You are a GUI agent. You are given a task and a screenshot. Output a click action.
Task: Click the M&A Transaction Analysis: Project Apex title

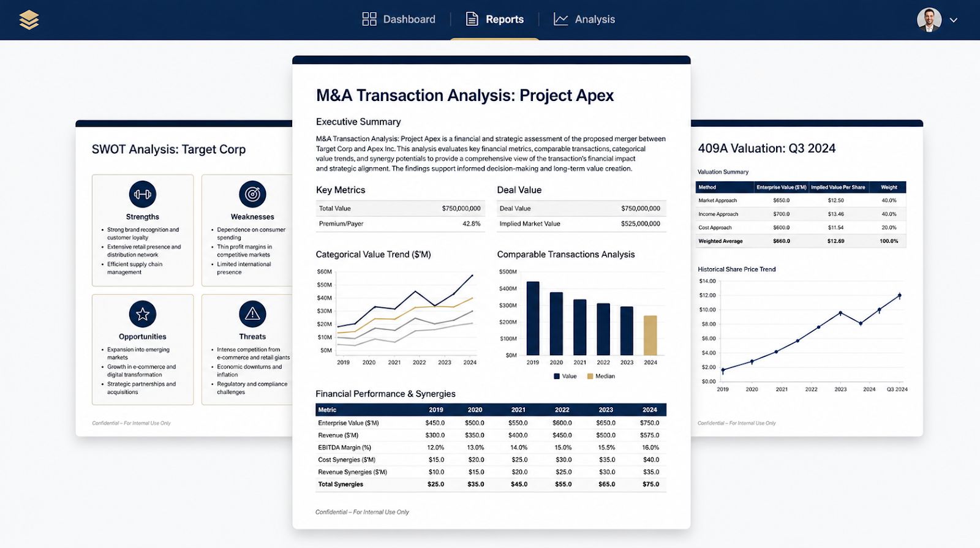point(465,96)
